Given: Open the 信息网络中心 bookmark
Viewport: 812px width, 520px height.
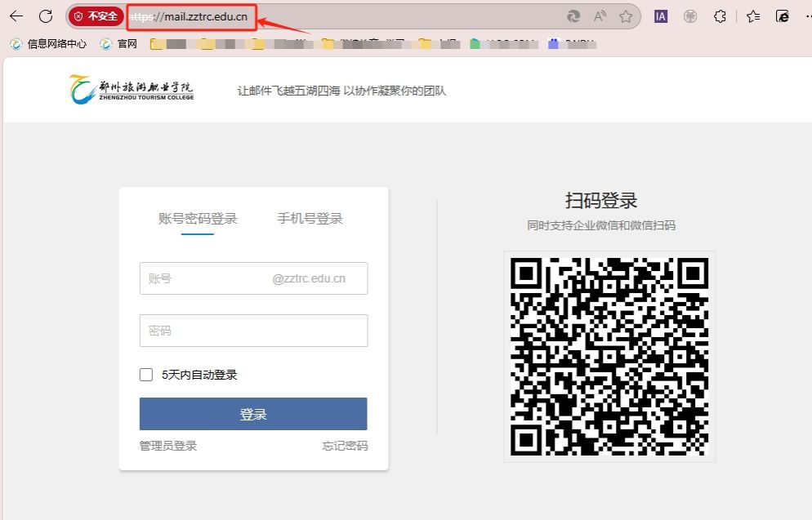Looking at the screenshot, I should tap(49, 44).
